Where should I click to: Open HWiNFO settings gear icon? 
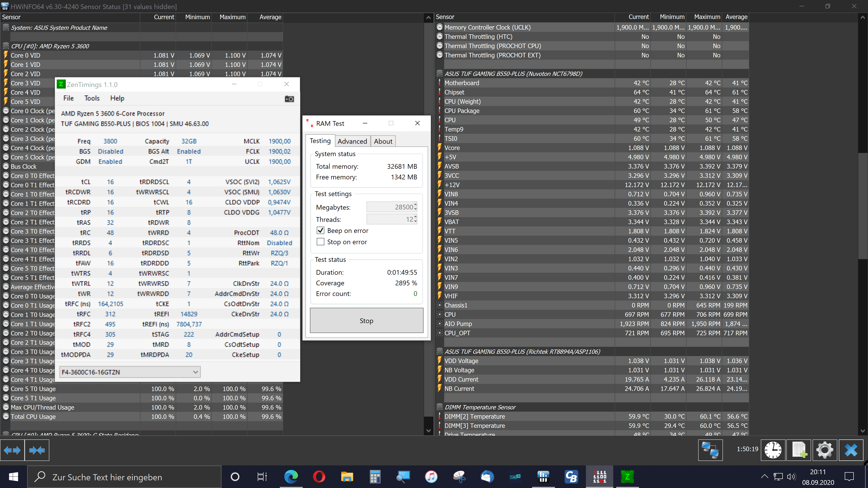click(825, 450)
